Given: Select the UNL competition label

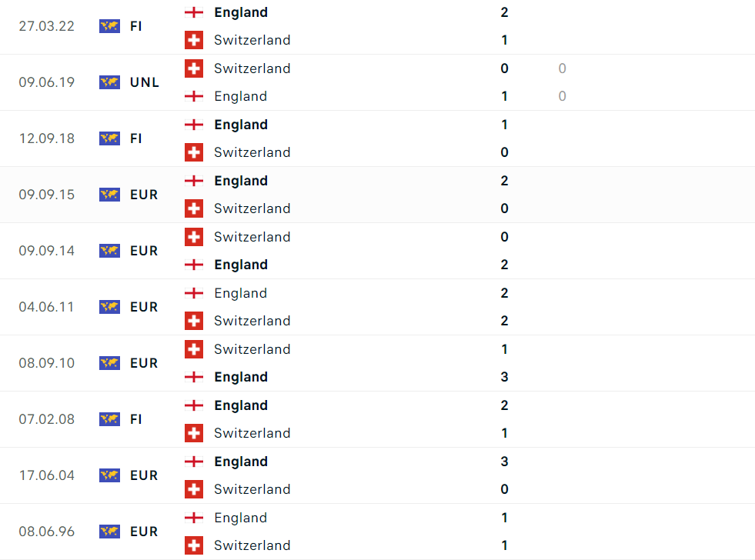Looking at the screenshot, I should coord(145,82).
